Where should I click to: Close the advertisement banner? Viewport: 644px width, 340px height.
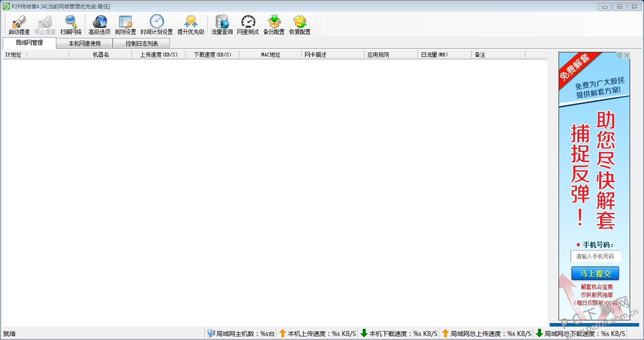pos(627,55)
